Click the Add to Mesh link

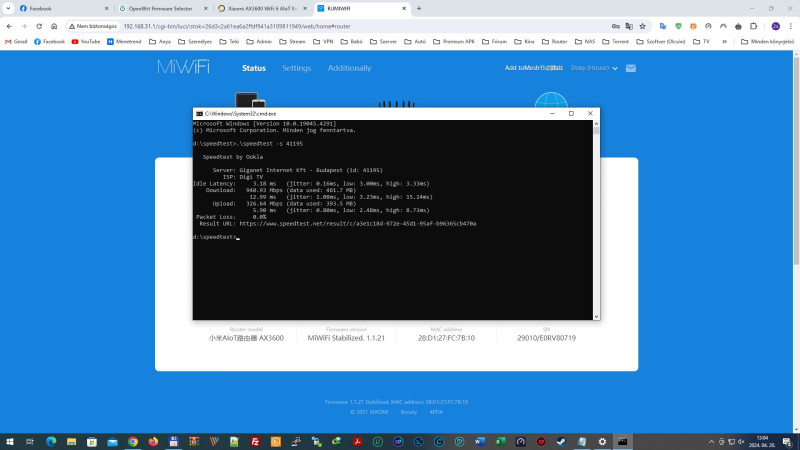533,68
